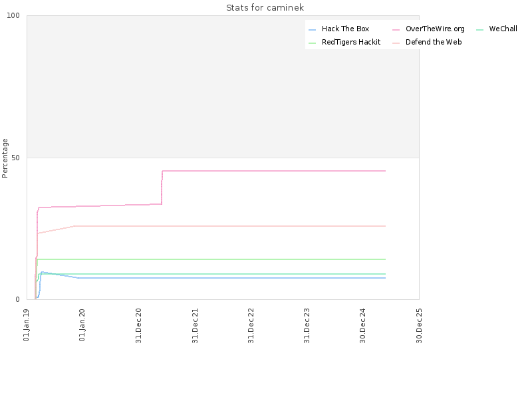This screenshot has width=532, height=399.
Task: Click the blue Hack The Box data line
Action: (x=231, y=278)
